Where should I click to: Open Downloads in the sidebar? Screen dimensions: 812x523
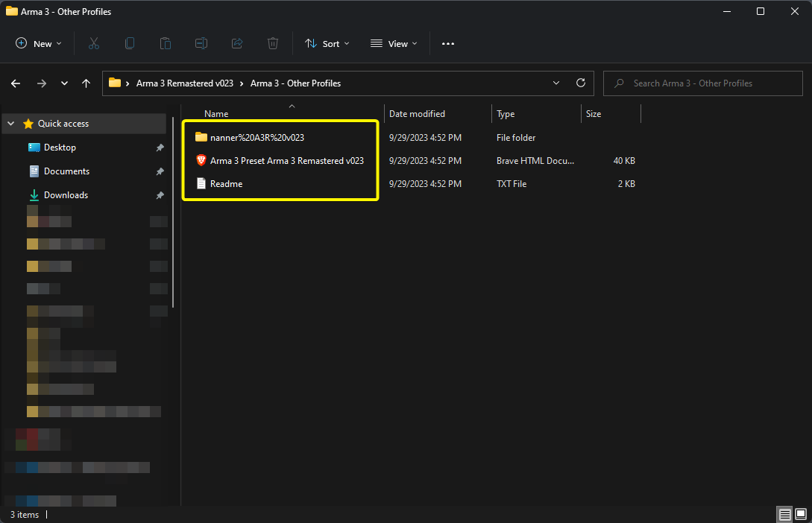pyautogui.click(x=66, y=195)
